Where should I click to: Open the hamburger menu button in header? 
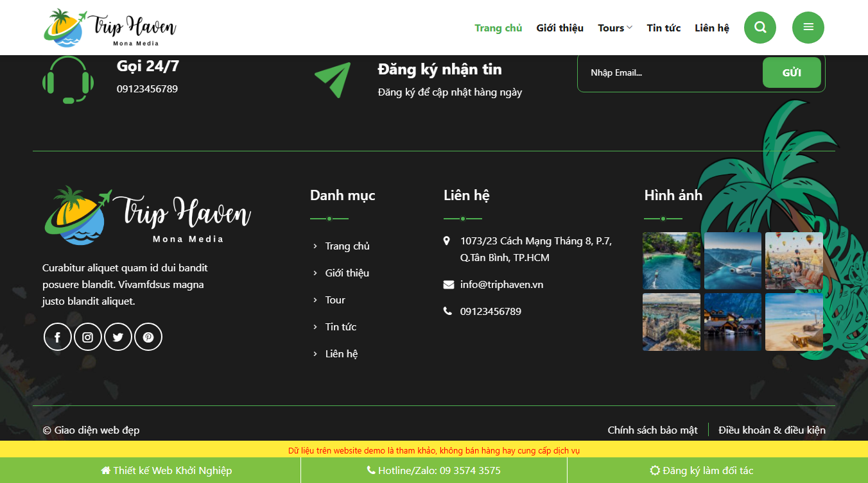[808, 28]
